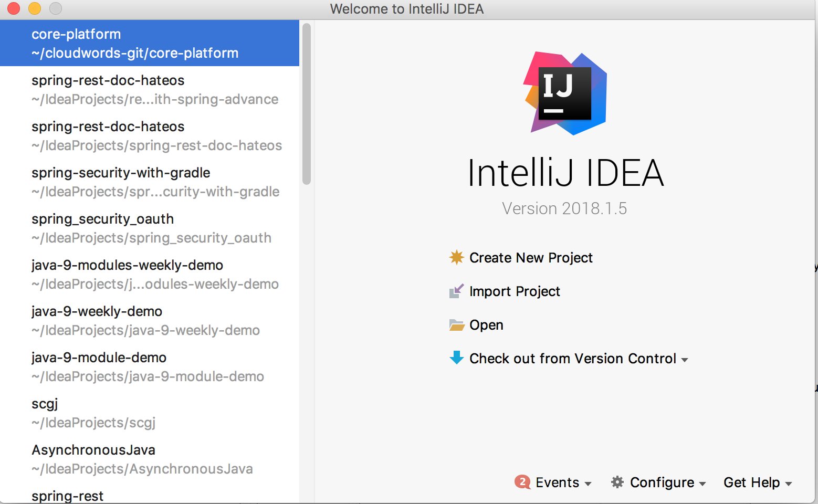The height and width of the screenshot is (504, 818).
Task: Expand the Events dropdown arrow
Action: [x=588, y=484]
